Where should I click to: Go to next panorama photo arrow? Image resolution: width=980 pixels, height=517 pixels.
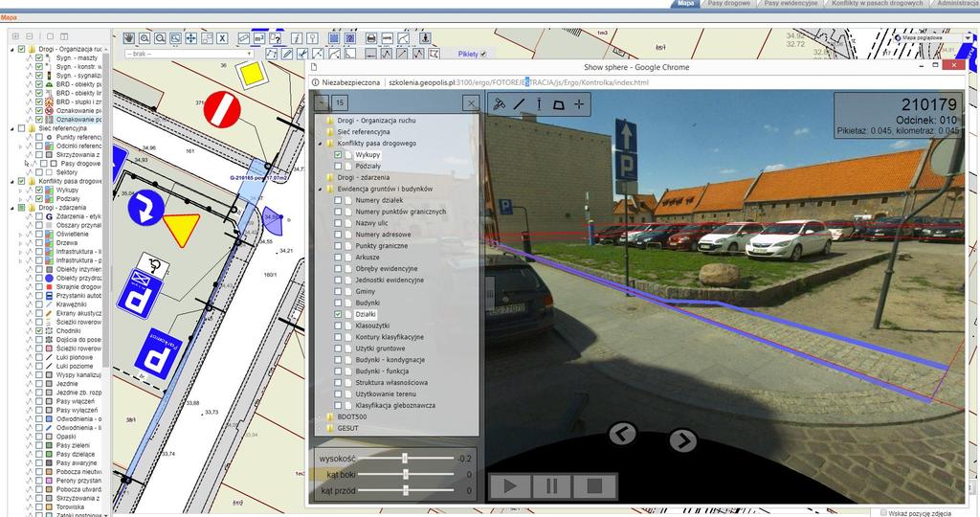tap(682, 440)
